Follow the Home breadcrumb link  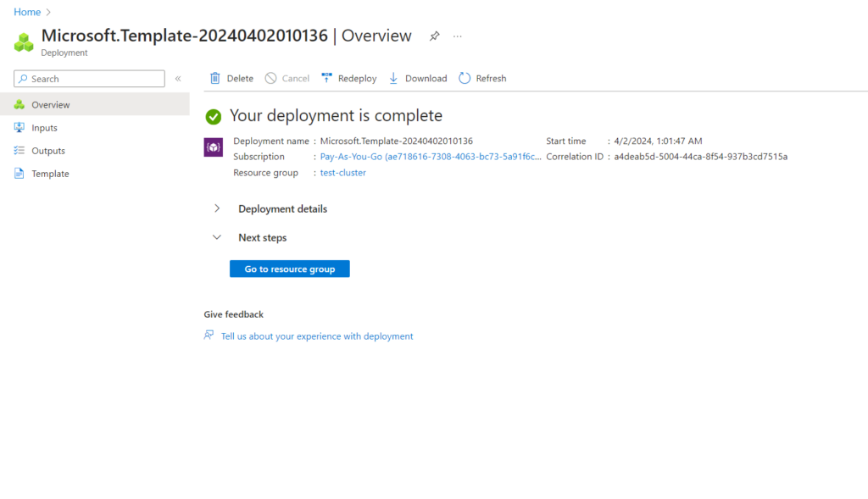(27, 12)
